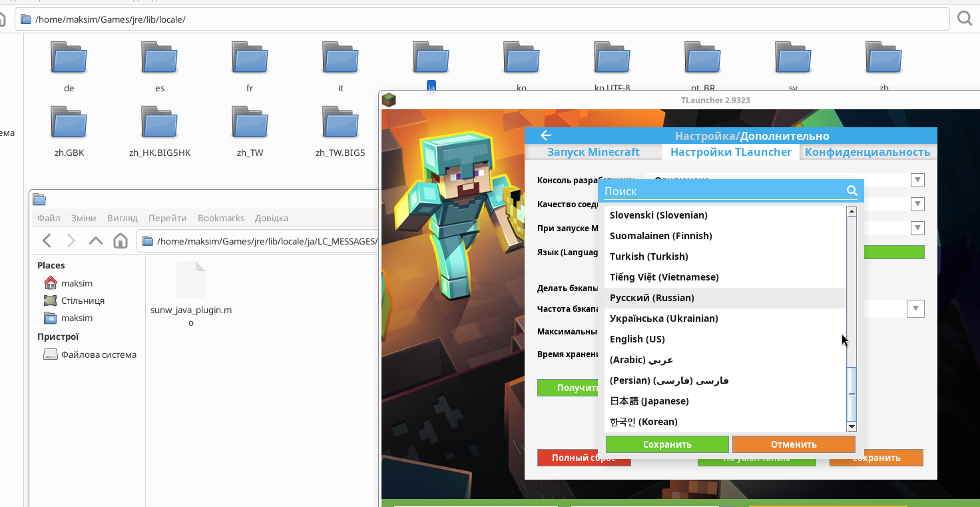Select Slovenski (Slovenian) language

[725, 215]
